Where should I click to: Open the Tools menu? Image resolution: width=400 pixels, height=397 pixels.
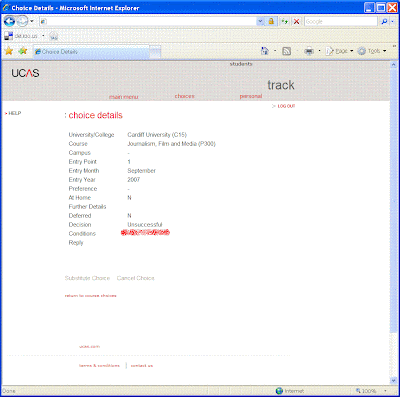coord(372,51)
